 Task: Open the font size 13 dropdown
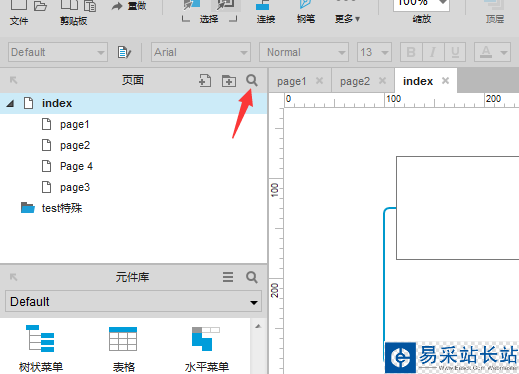(x=374, y=52)
